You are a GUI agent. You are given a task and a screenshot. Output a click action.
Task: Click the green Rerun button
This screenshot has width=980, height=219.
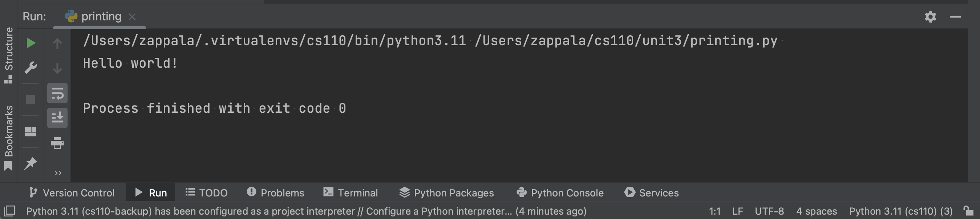tap(31, 43)
